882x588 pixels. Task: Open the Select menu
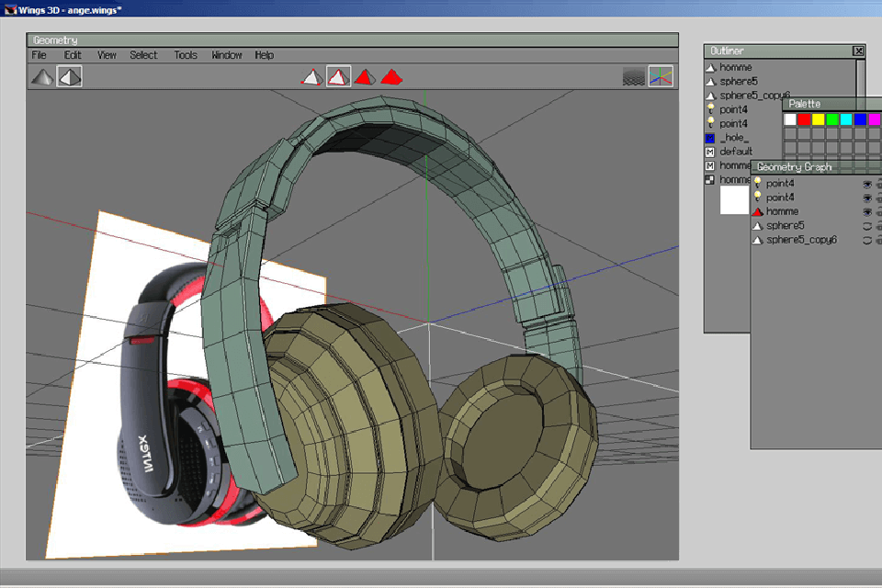(143, 55)
